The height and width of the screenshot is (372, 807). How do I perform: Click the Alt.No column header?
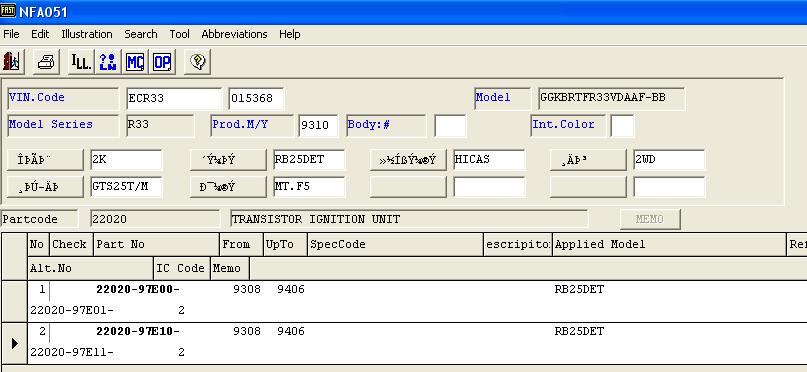pos(91,268)
